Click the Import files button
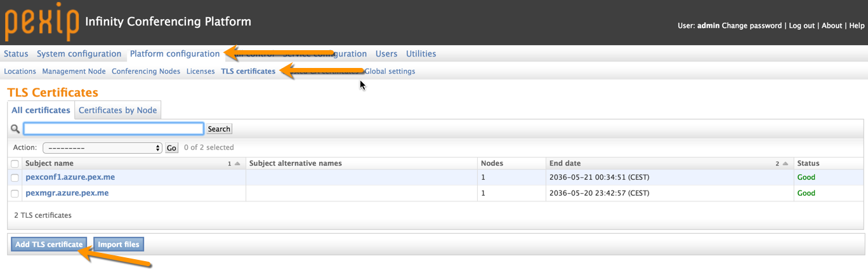Screen dimensions: 868x270 pyautogui.click(x=119, y=245)
